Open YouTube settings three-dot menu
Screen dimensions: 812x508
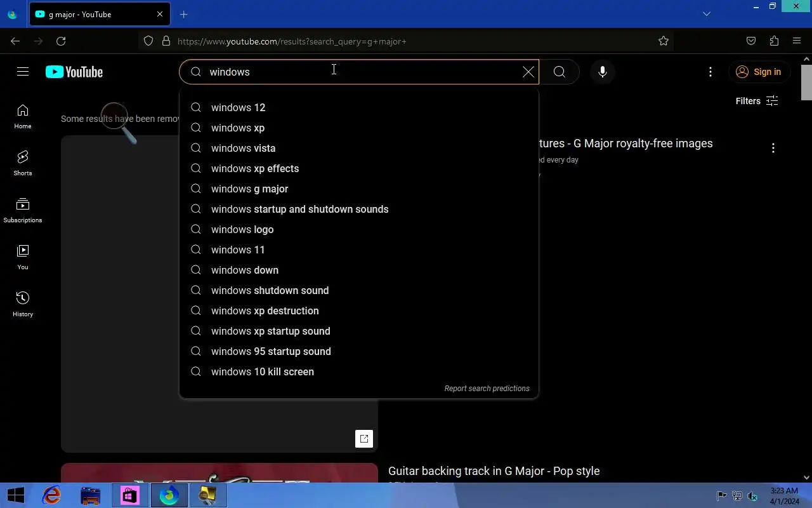(x=710, y=72)
